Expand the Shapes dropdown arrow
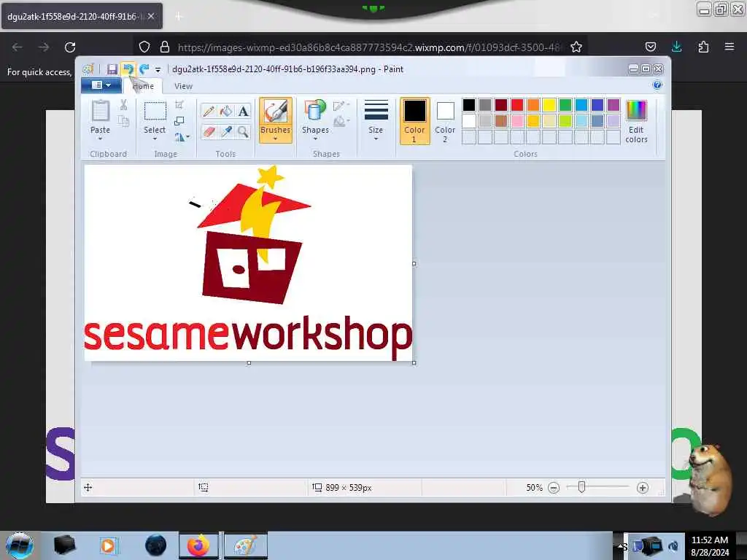The image size is (747, 560). pos(315,139)
